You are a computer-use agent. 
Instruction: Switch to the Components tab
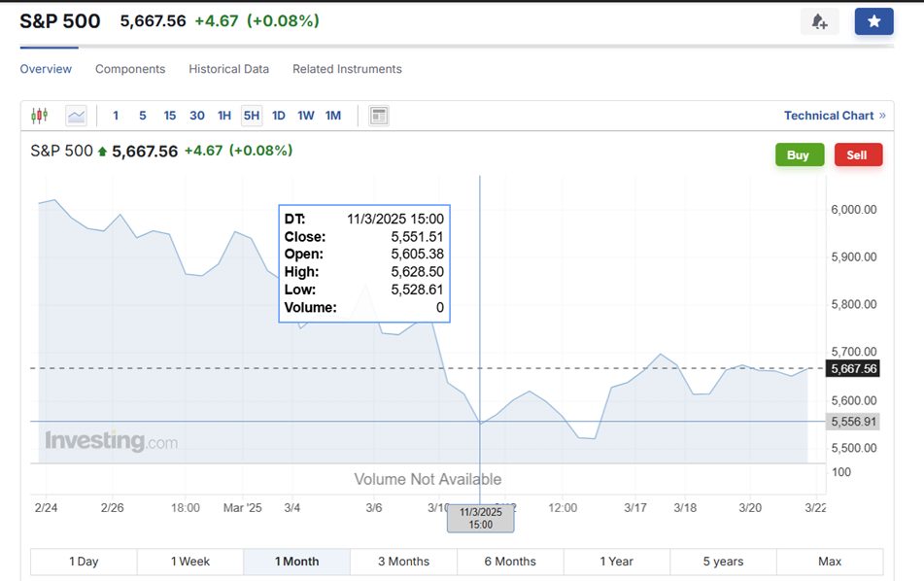coord(130,69)
